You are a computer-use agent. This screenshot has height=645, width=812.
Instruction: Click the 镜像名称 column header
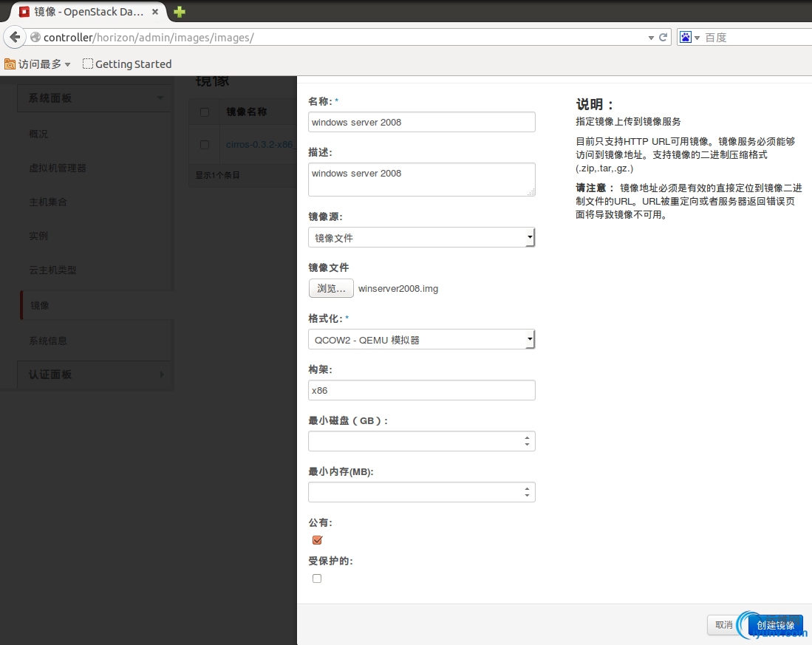pyautogui.click(x=247, y=112)
